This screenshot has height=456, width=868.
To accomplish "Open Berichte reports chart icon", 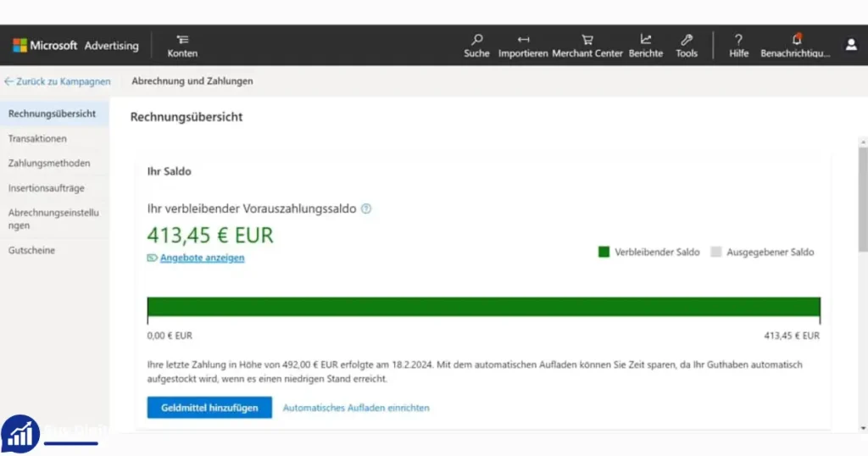I will (645, 39).
